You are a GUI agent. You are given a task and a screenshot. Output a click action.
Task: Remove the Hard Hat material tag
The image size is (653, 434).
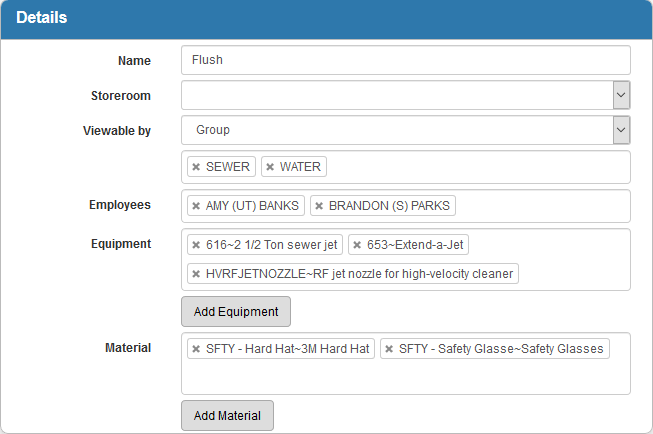[x=196, y=349]
